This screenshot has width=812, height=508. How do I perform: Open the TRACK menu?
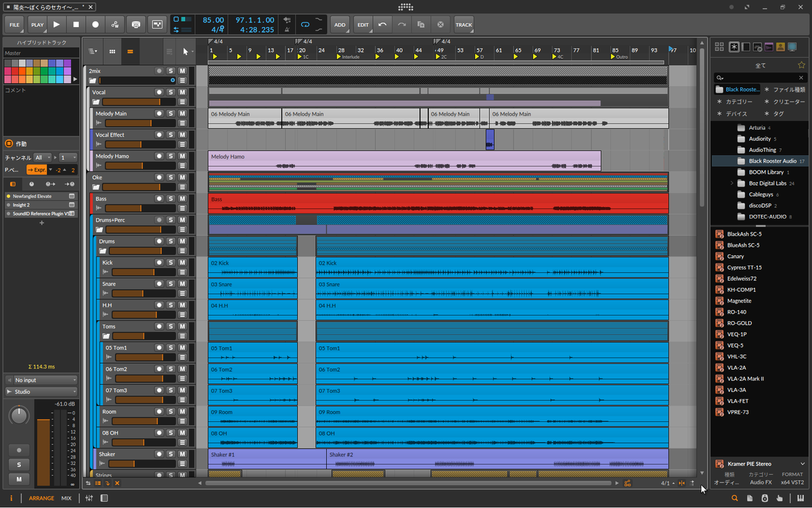click(464, 24)
